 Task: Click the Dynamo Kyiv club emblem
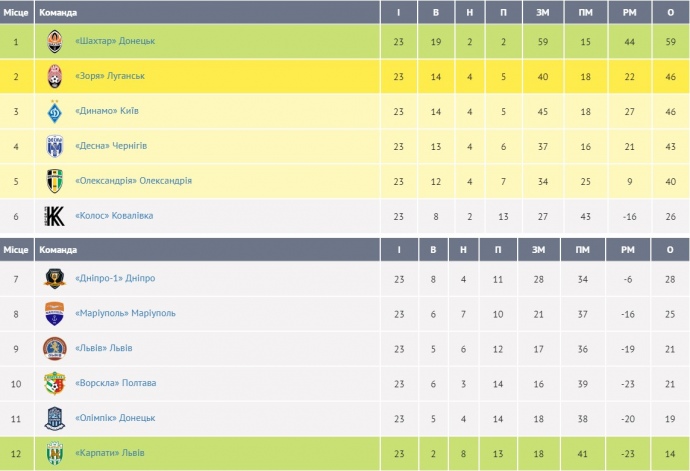pyautogui.click(x=55, y=111)
